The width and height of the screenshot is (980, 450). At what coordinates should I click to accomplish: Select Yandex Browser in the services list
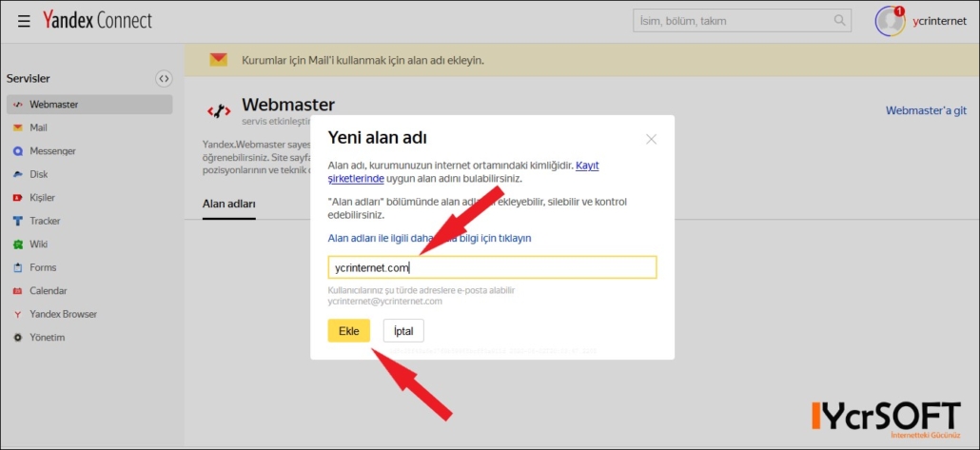click(63, 314)
